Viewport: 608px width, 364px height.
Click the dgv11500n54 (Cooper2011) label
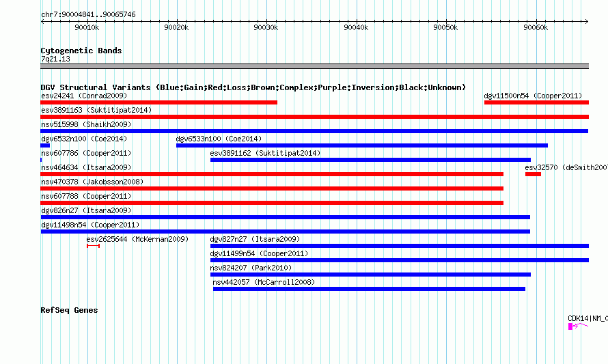tap(533, 96)
